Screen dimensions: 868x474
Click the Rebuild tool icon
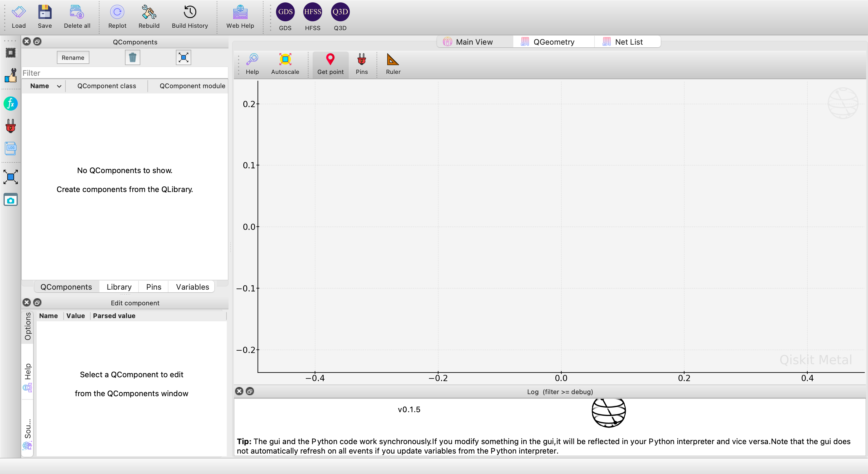[x=149, y=12]
